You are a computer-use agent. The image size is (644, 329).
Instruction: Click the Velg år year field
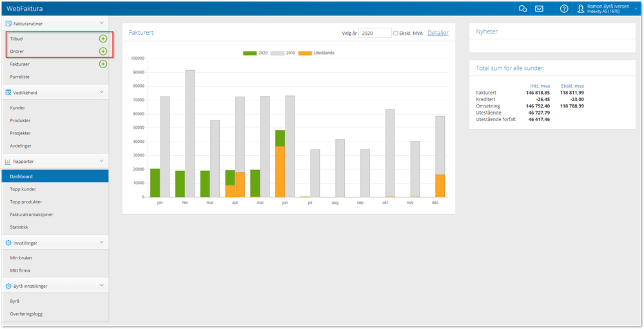[x=375, y=33]
